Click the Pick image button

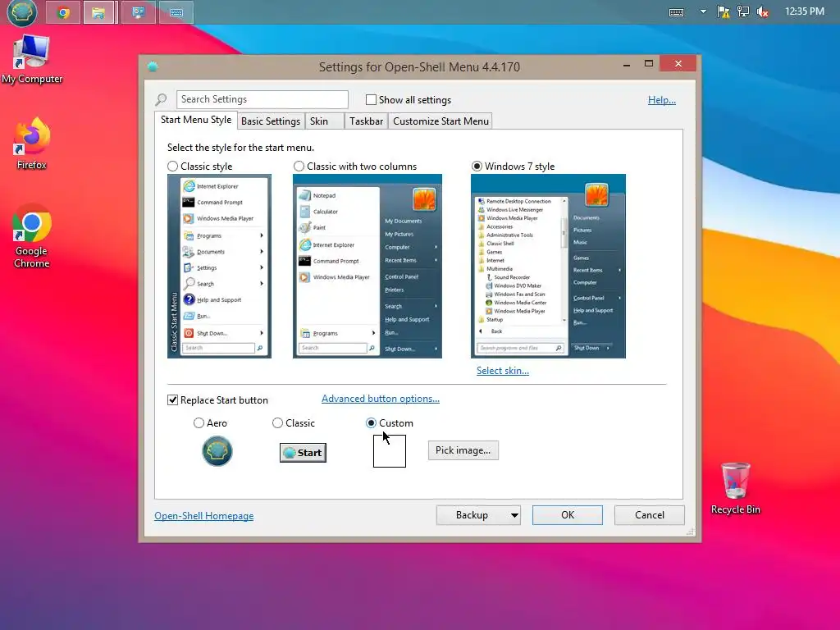[x=463, y=450]
